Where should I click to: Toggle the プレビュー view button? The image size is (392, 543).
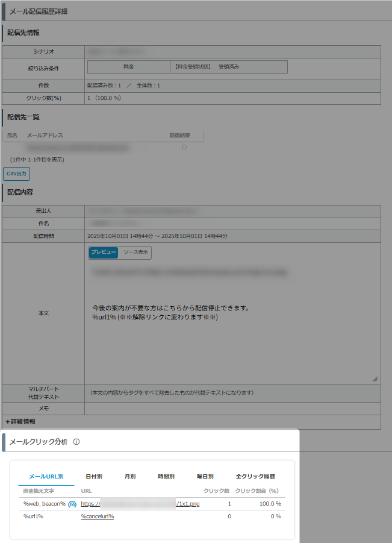tap(104, 253)
